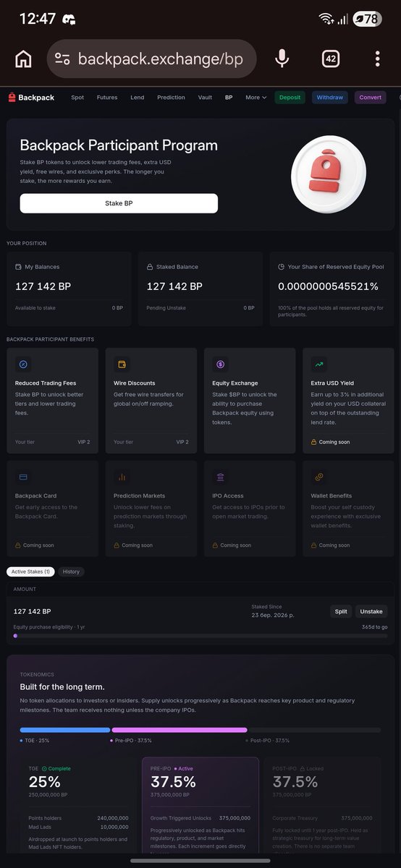401x868 pixels.
Task: Click the white Stake BP button
Action: click(119, 203)
